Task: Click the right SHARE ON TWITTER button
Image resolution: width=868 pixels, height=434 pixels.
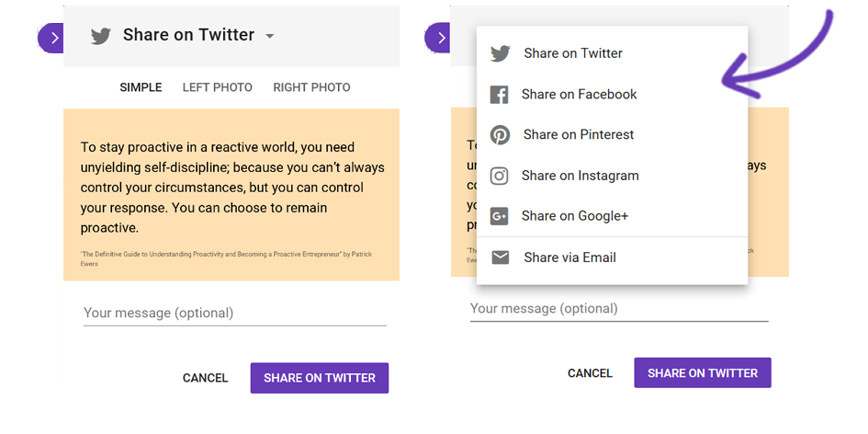Action: tap(703, 373)
